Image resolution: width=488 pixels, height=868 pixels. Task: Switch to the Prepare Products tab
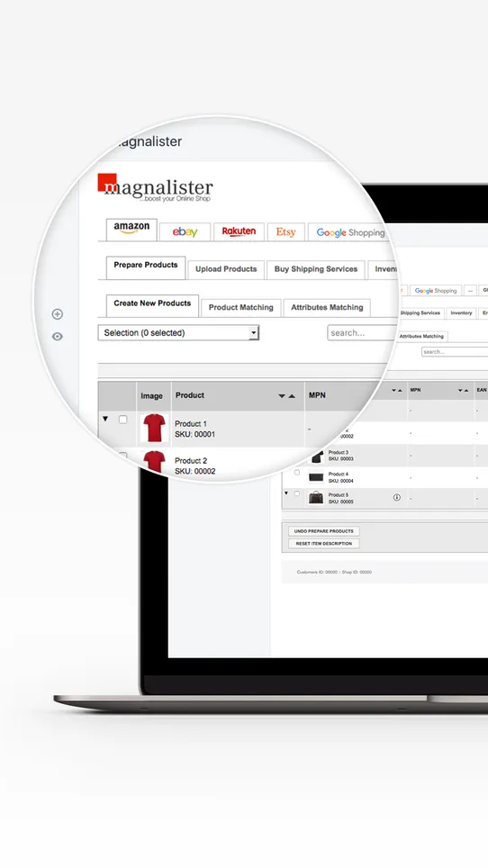tap(146, 267)
